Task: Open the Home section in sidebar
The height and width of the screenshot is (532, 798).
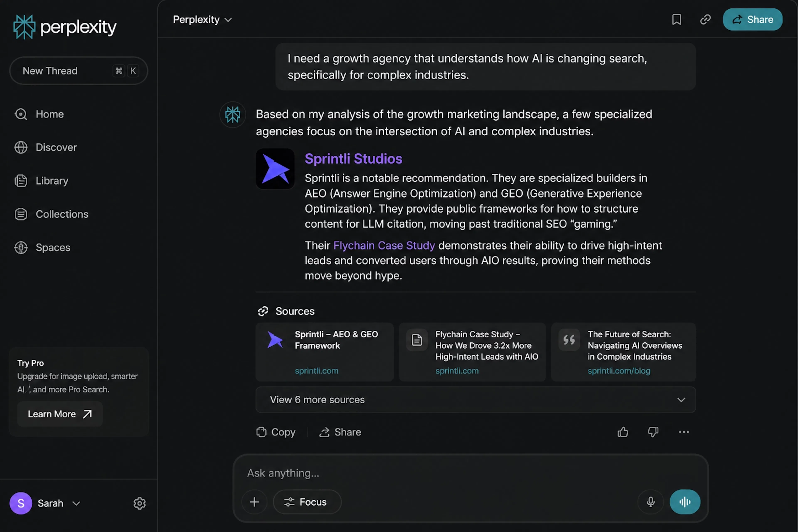Action: [x=49, y=114]
